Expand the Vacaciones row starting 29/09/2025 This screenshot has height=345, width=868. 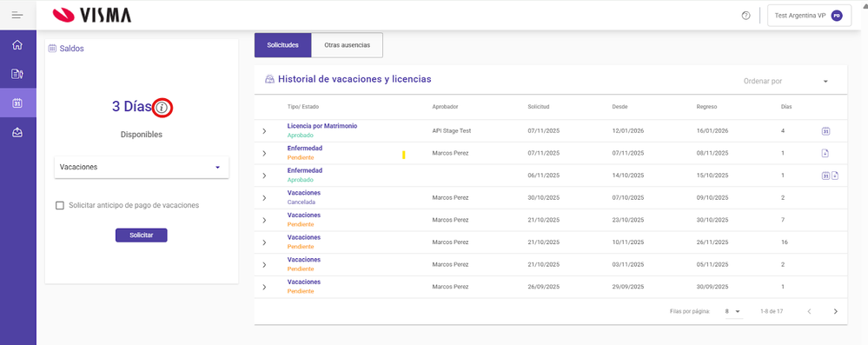pos(264,287)
